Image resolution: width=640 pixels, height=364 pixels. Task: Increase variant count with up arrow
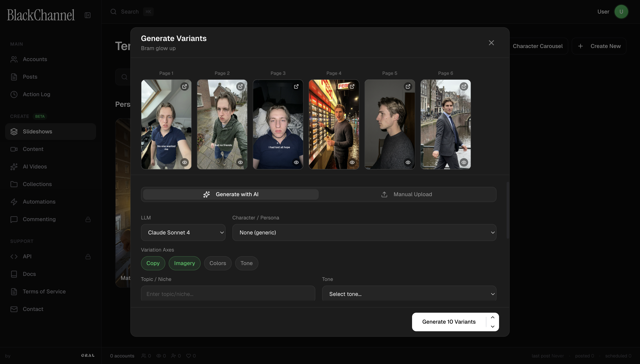click(492, 317)
